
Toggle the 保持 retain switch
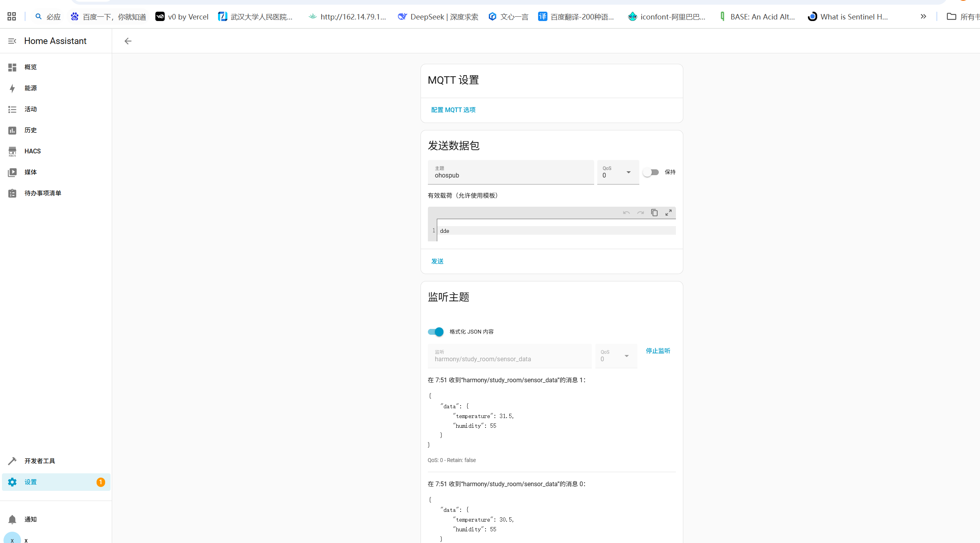(651, 172)
